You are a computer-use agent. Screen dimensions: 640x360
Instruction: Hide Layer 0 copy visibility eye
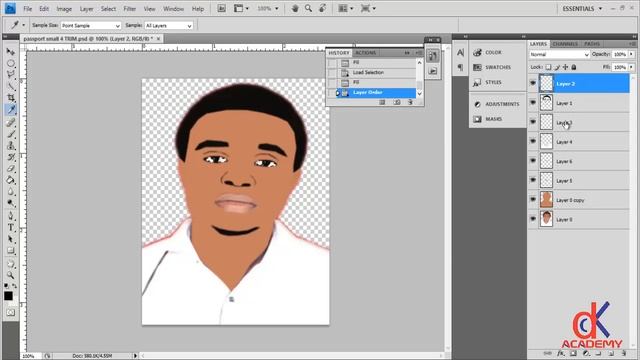[533, 200]
